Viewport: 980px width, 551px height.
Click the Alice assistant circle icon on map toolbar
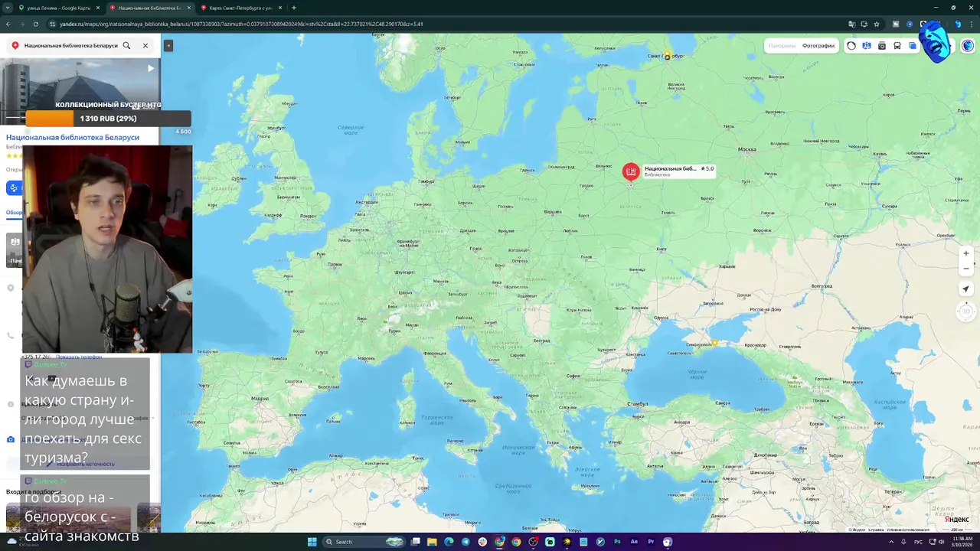point(851,46)
